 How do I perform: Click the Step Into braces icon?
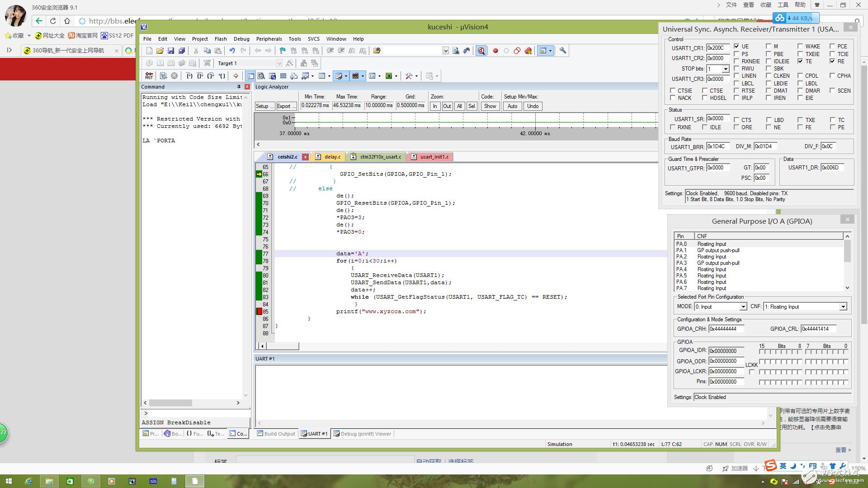coord(189,76)
